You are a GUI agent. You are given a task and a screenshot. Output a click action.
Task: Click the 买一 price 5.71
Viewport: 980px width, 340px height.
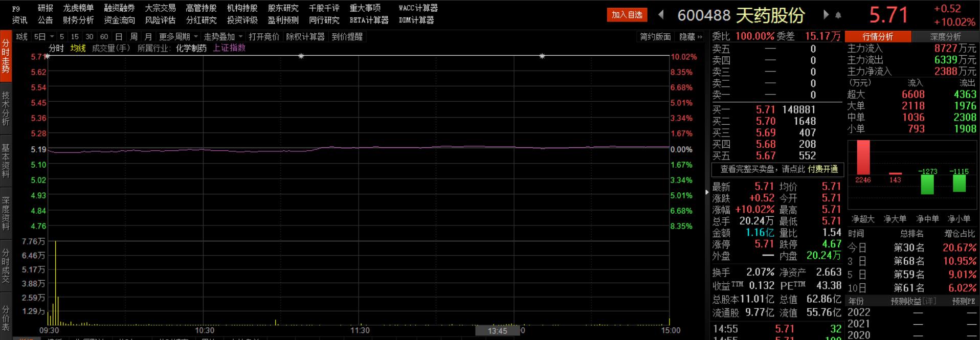click(766, 110)
